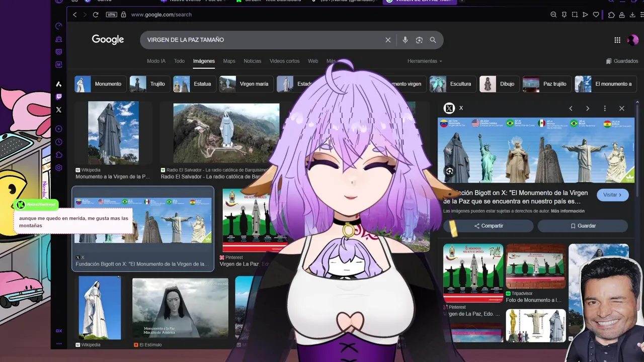Click the magnifier search button
The width and height of the screenshot is (644, 362).
tap(433, 40)
